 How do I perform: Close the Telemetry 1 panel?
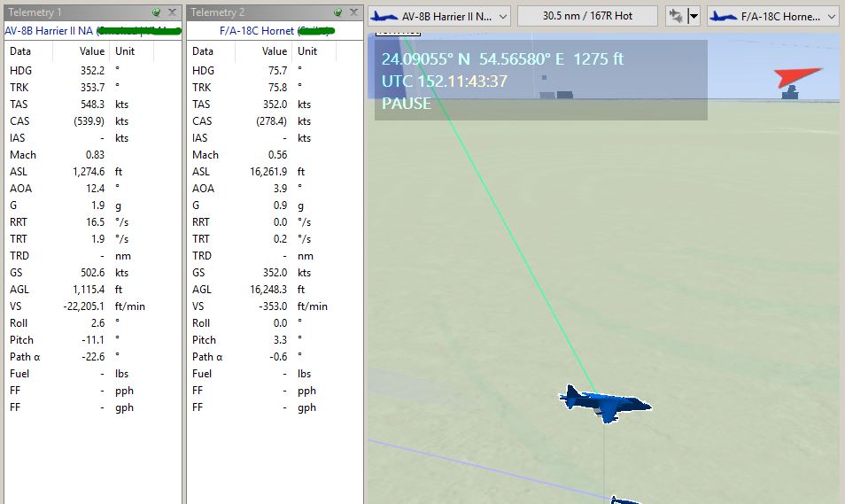coord(172,12)
